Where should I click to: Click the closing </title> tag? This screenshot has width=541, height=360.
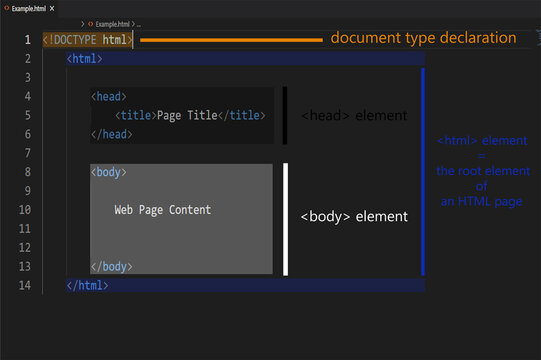[x=242, y=115]
